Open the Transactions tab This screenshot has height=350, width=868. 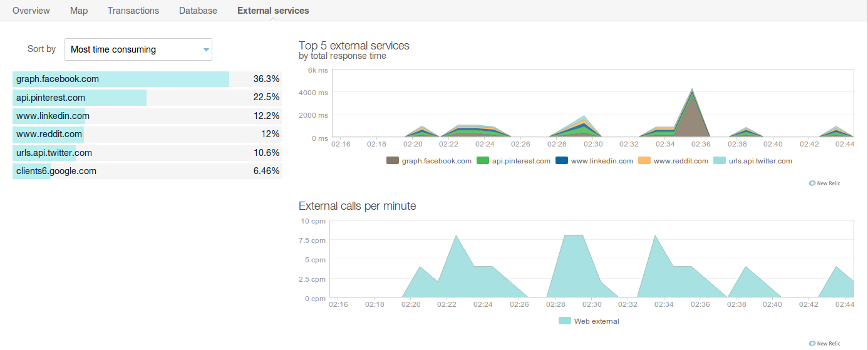133,11
